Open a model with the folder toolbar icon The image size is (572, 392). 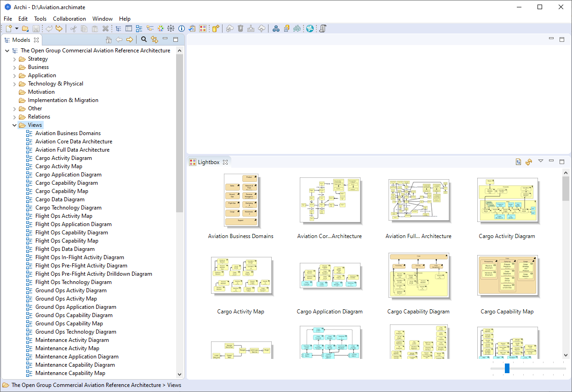[x=25, y=28]
